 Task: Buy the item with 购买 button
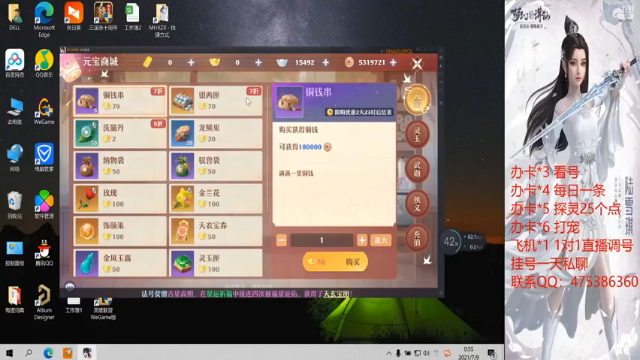click(x=335, y=262)
